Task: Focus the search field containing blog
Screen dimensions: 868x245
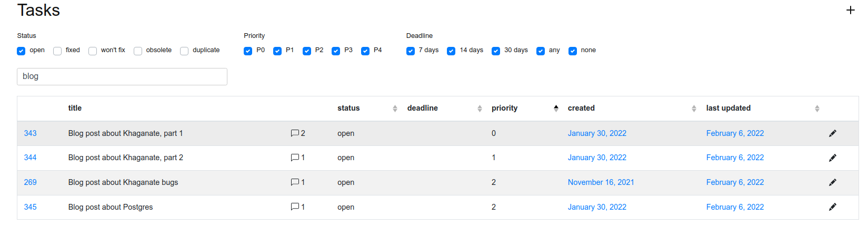Action: click(x=122, y=76)
